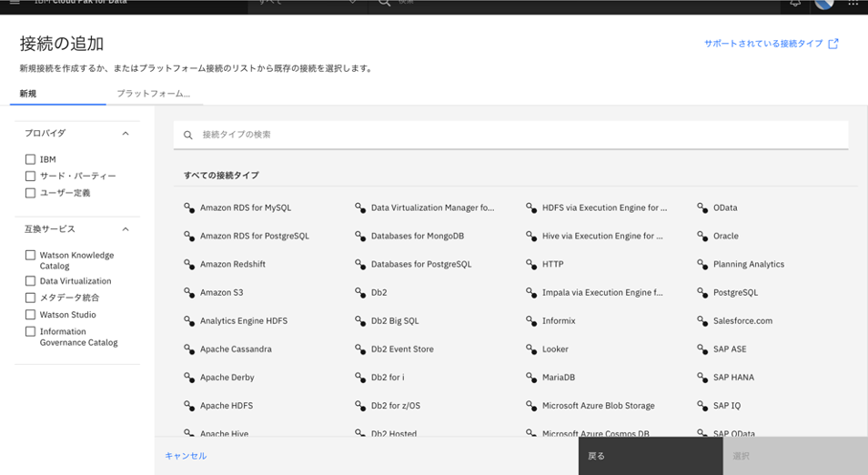
Task: Open the サポートされている接続タイプ link
Action: click(x=763, y=44)
